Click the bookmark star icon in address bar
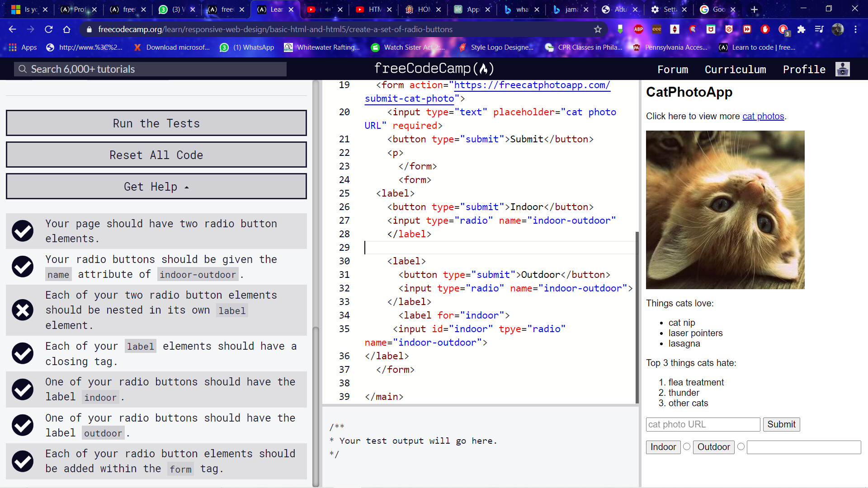868x488 pixels. point(598,29)
